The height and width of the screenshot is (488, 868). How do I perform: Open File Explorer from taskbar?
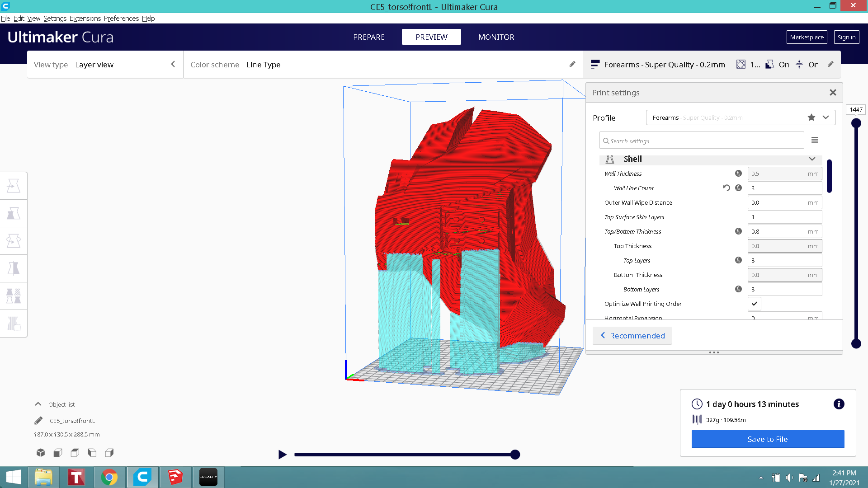43,477
